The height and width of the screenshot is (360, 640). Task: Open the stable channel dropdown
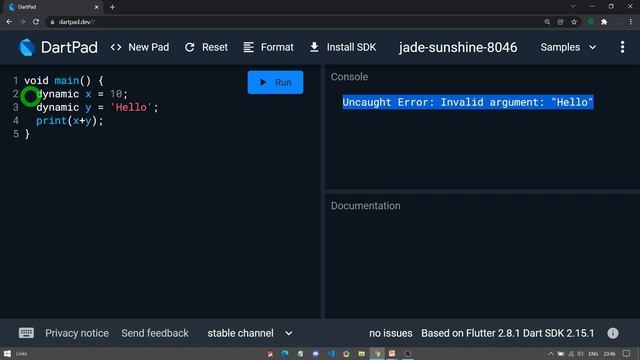[250, 333]
